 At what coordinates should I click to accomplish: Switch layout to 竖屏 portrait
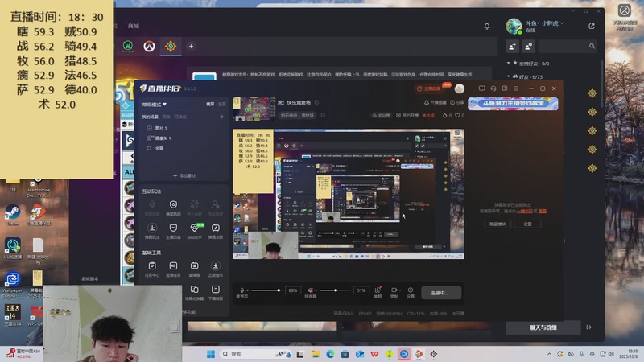pyautogui.click(x=222, y=105)
